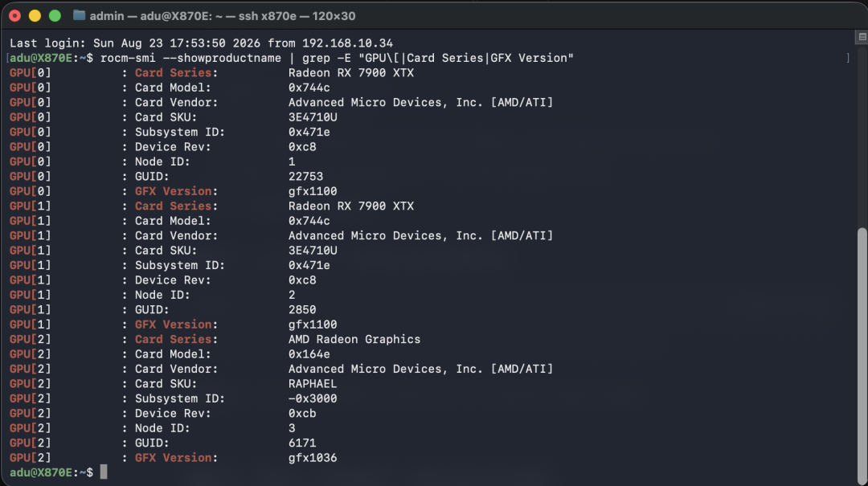Select GPU[1] Subsystem ID value 0x471e
Image resolution: width=868 pixels, height=486 pixels.
(309, 266)
